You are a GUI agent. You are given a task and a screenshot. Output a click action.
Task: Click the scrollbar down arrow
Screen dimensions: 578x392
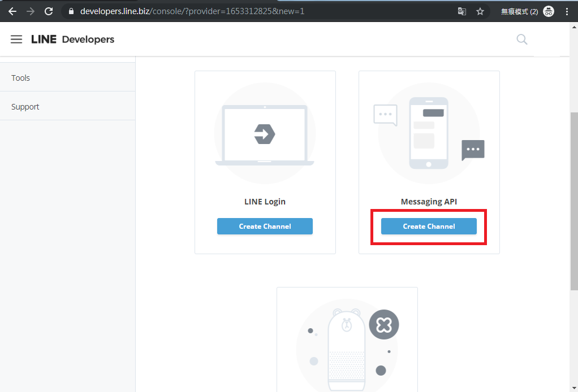[574, 388]
